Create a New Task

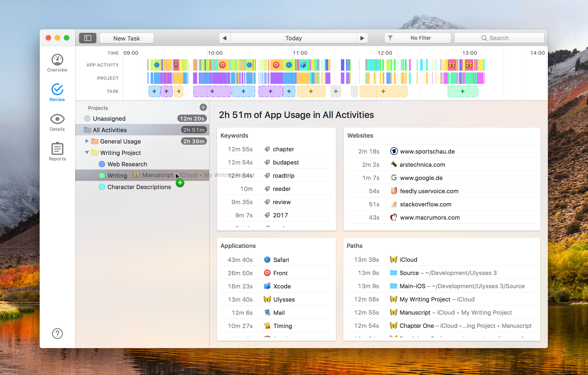pyautogui.click(x=126, y=38)
